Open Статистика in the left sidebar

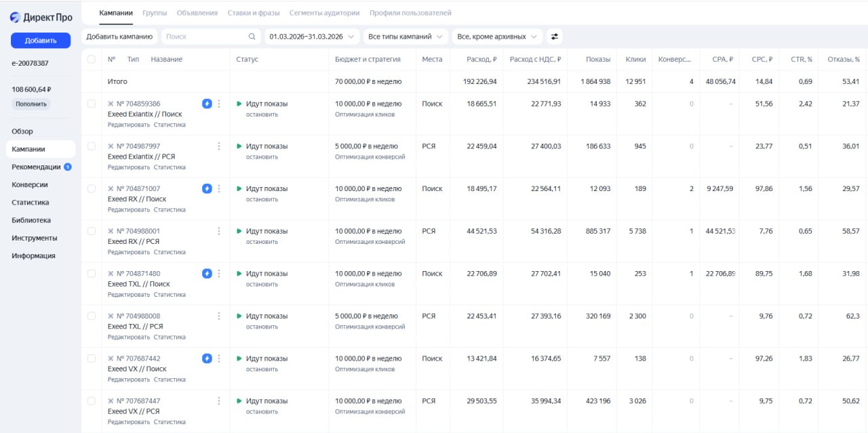[x=31, y=203]
